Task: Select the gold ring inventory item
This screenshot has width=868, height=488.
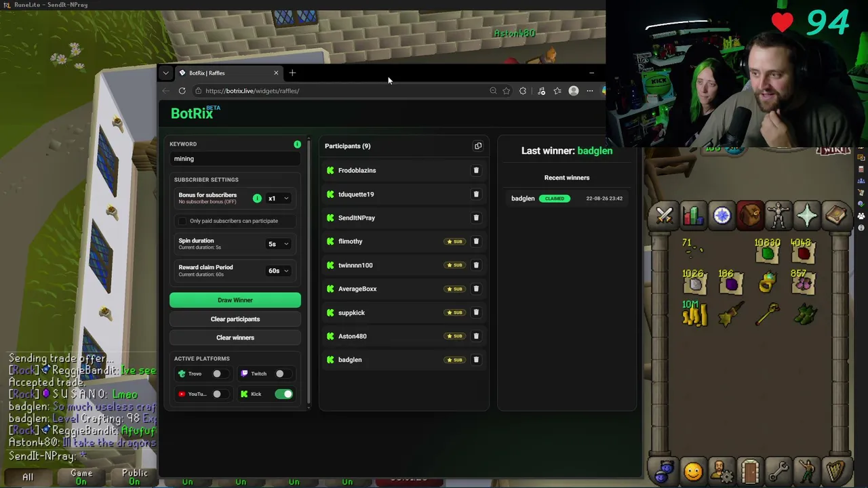Action: pyautogui.click(x=766, y=283)
